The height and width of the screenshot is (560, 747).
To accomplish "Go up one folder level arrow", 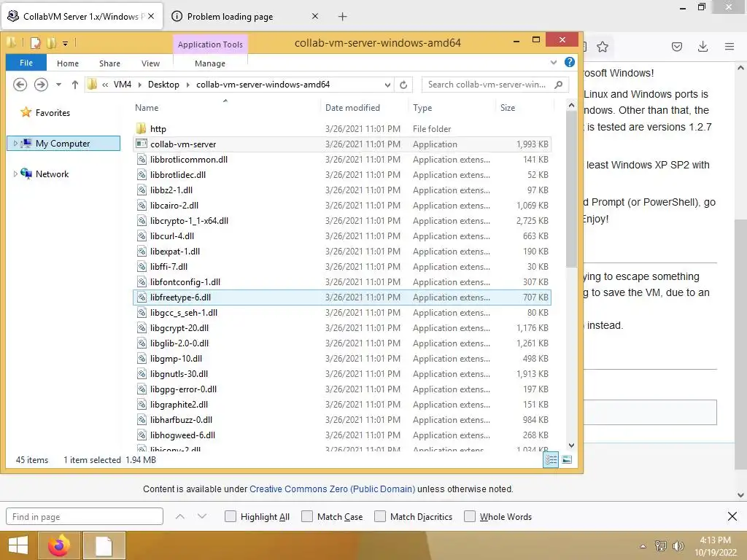I will click(75, 85).
